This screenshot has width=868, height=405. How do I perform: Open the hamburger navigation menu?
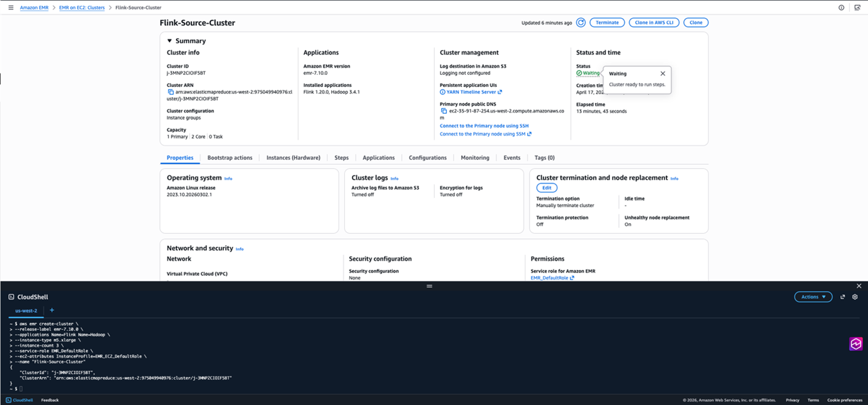(11, 8)
